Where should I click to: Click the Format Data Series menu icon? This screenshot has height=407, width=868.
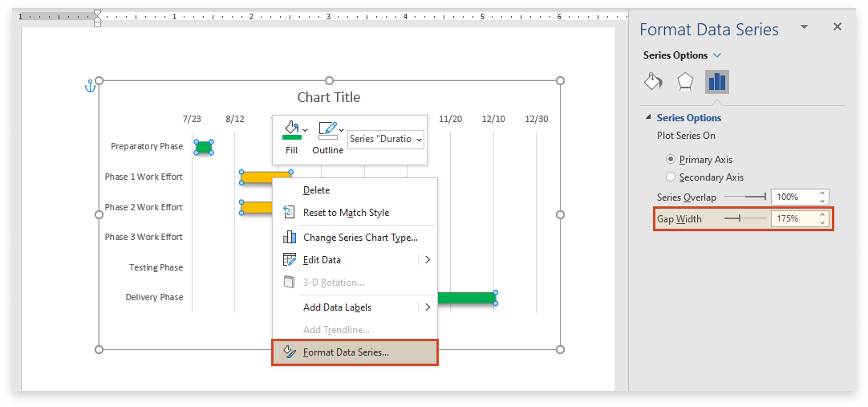click(289, 352)
